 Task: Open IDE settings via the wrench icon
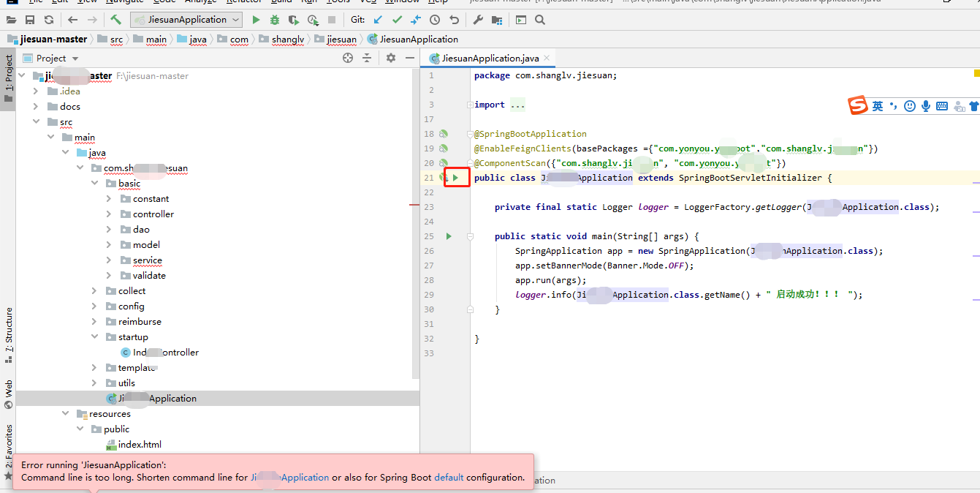pos(479,20)
